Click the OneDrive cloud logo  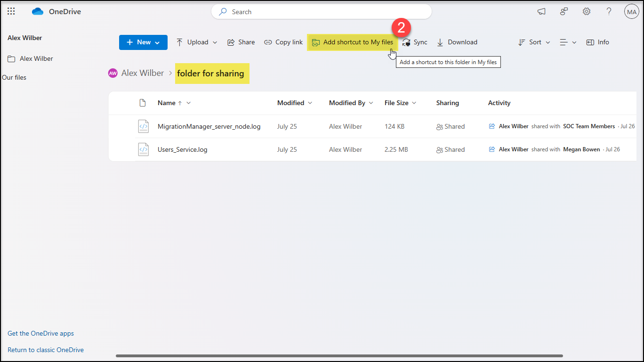38,11
